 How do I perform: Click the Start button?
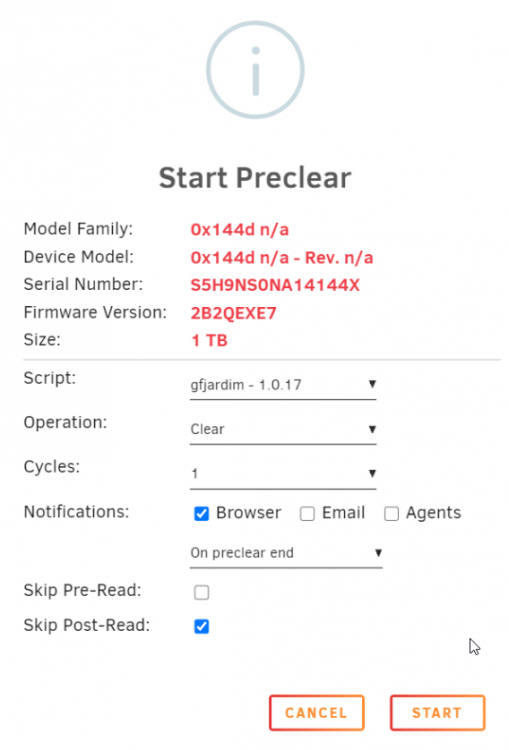(438, 713)
